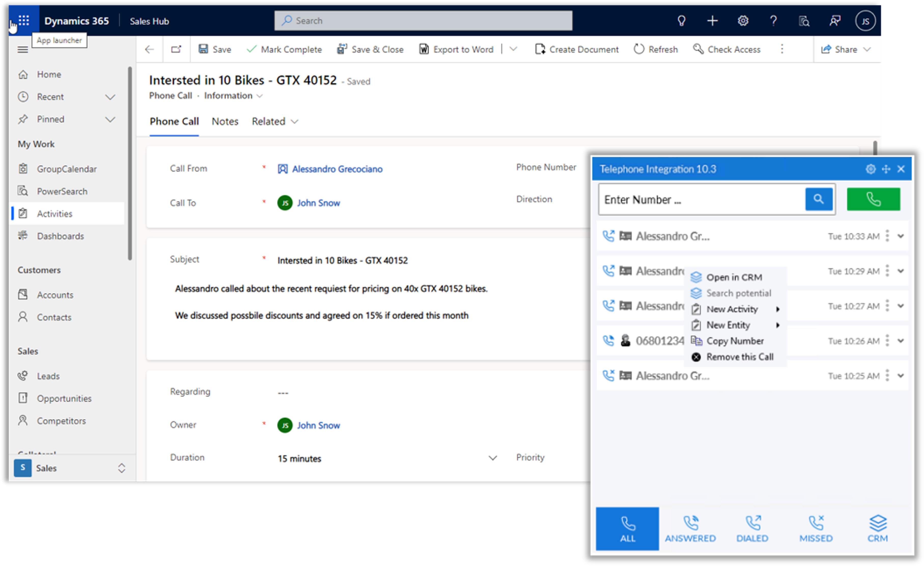
Task: Click the green dial call button
Action: coord(873,199)
